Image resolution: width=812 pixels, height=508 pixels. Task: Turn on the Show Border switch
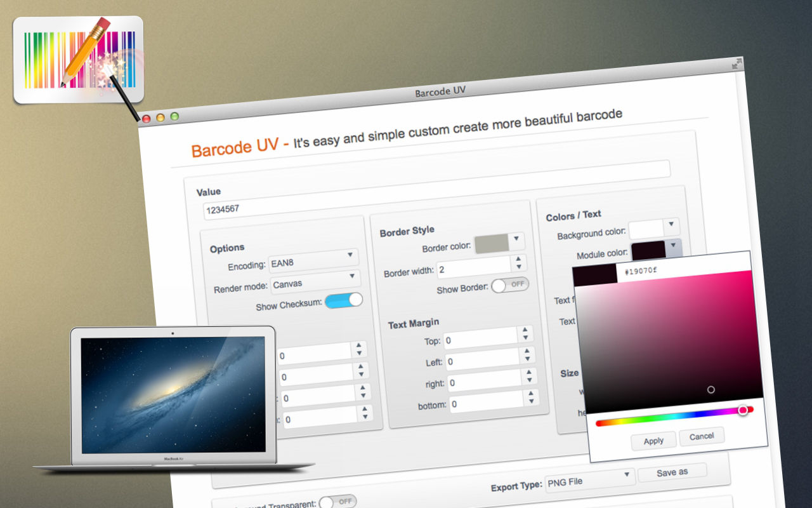(510, 285)
